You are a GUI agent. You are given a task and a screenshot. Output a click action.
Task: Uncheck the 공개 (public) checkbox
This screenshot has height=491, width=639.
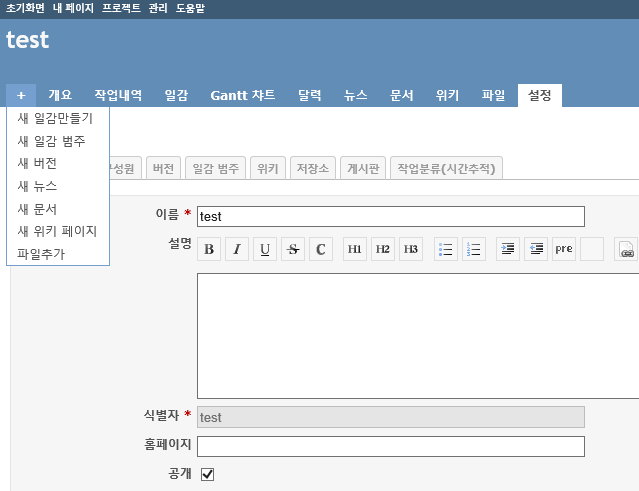pos(208,474)
